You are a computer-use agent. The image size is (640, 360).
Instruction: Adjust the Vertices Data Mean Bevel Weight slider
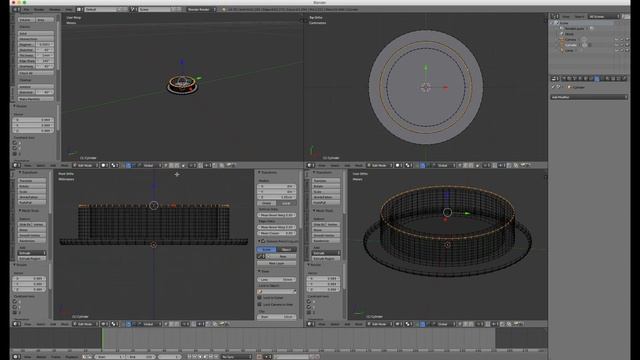(x=276, y=215)
